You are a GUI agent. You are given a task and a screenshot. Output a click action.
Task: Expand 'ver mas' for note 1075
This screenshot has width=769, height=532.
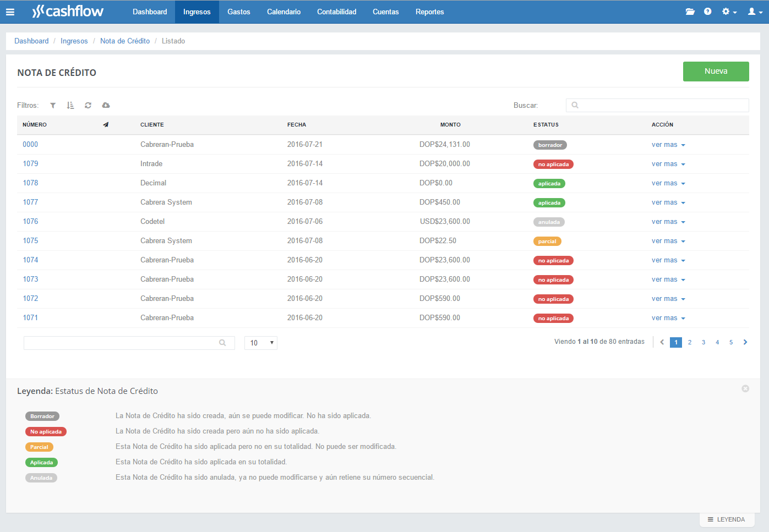pos(668,241)
